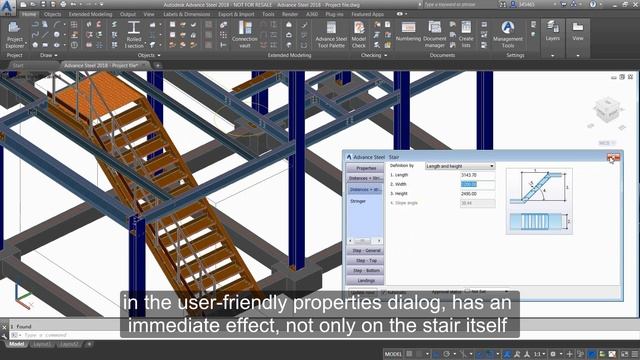This screenshot has height=360, width=640.
Task: Select the Stringer item in Stair dialog
Action: (x=358, y=201)
